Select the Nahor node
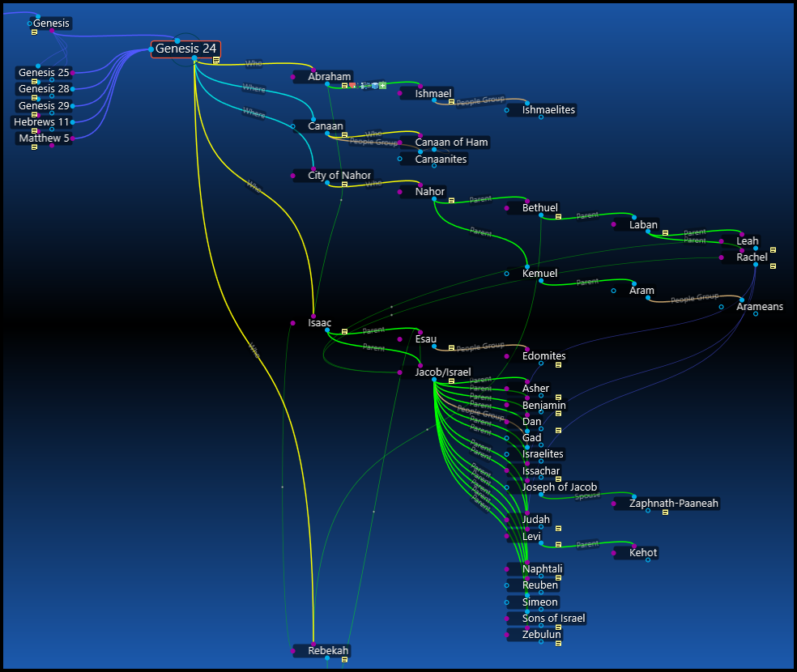The image size is (797, 672). click(x=428, y=191)
